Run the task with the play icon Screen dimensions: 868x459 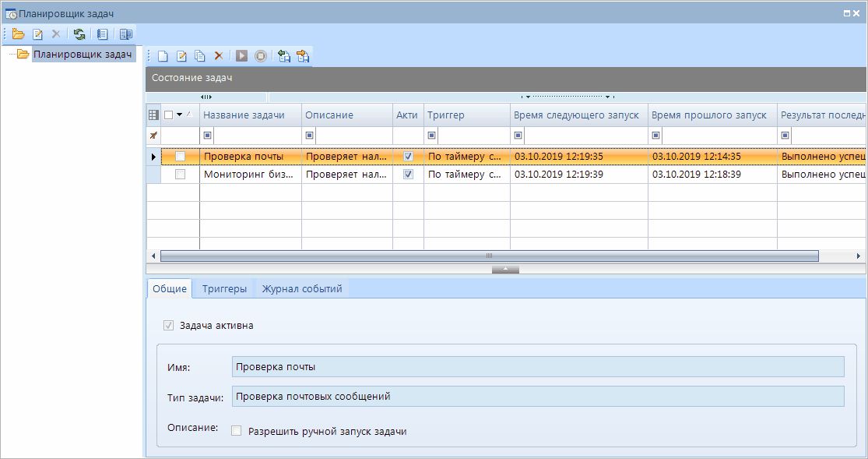click(242, 56)
